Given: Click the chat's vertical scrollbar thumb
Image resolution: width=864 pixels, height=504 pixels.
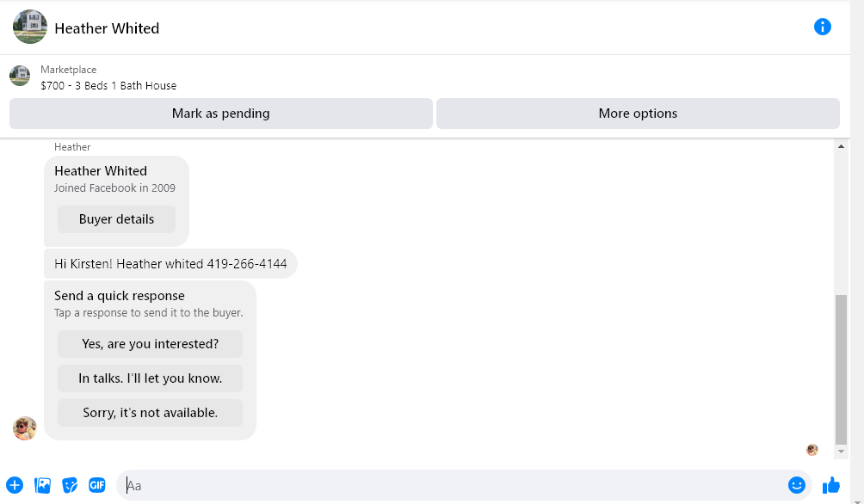Looking at the screenshot, I should 841,370.
